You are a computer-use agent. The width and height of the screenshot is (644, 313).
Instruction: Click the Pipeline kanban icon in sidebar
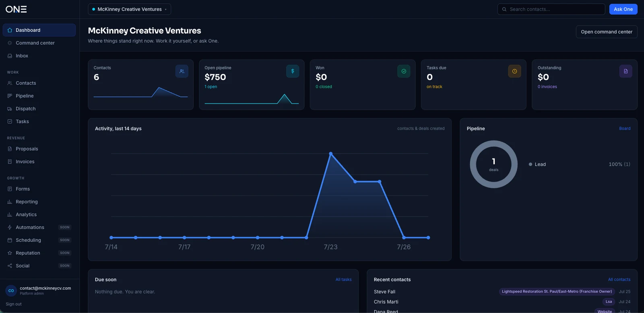pyautogui.click(x=10, y=96)
